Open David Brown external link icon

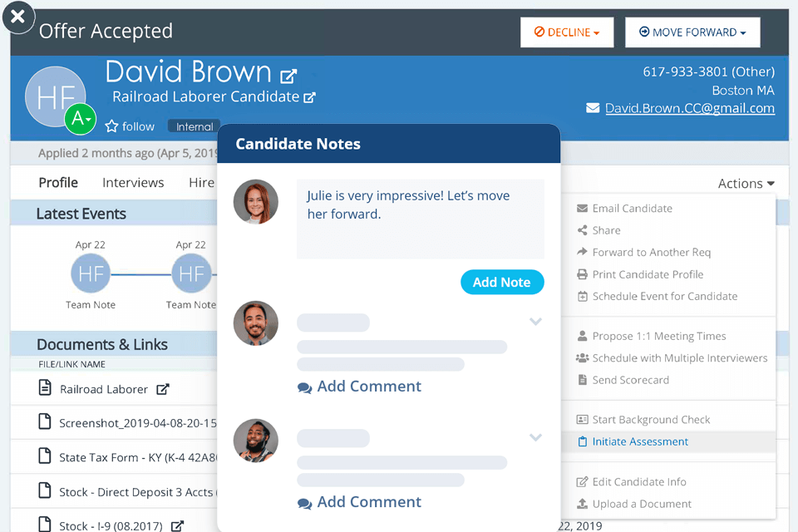tap(288, 76)
